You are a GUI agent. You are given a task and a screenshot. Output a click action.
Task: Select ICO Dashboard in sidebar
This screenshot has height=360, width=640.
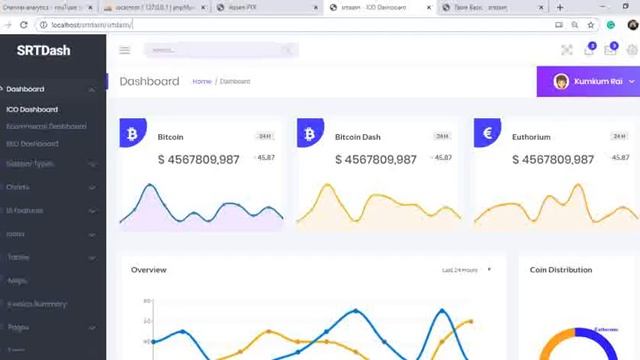[32, 109]
